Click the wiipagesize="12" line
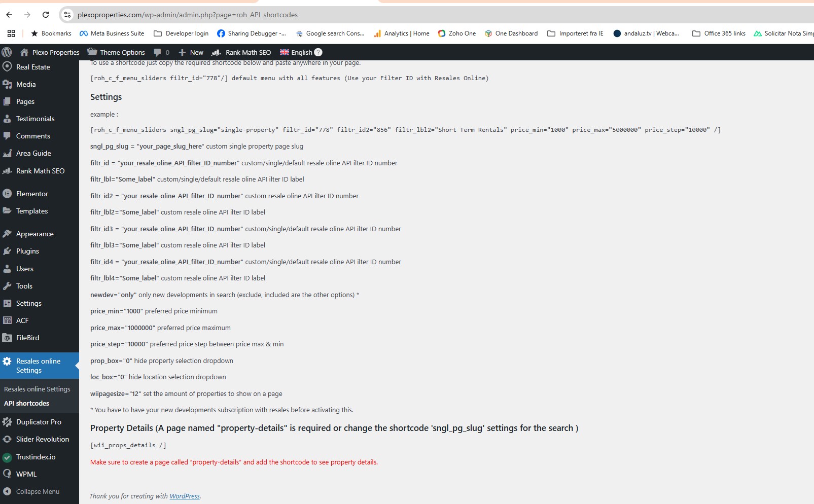The height and width of the screenshot is (504, 814). [186, 393]
